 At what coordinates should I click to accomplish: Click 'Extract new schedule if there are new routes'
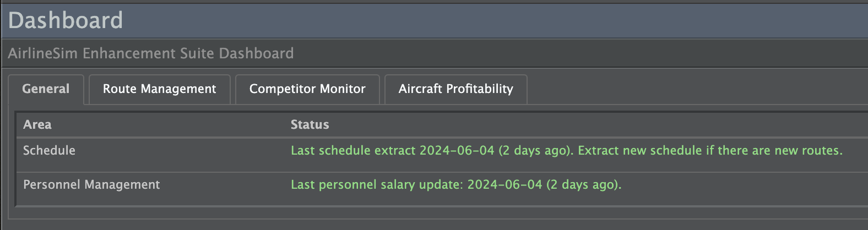[x=710, y=151]
